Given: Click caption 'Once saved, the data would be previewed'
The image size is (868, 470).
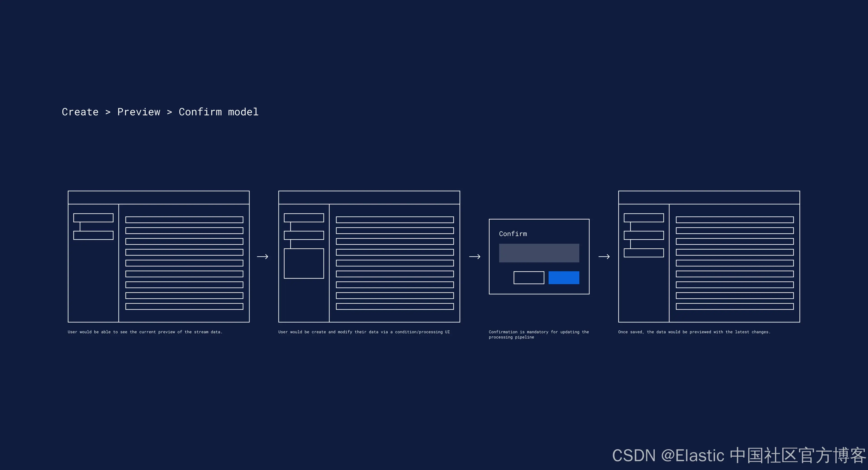Looking at the screenshot, I should point(694,332).
